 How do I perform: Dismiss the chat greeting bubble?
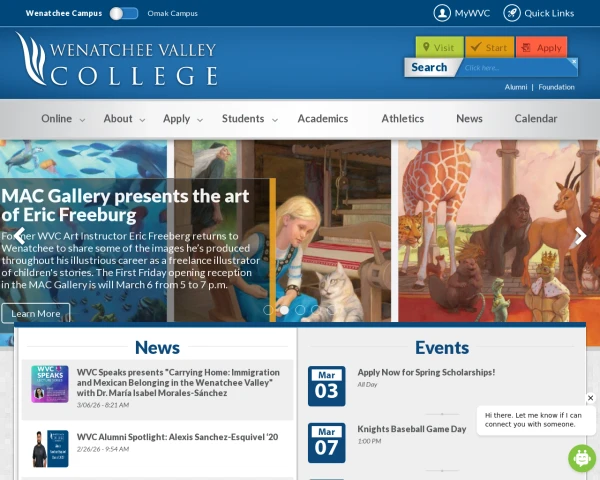590,398
